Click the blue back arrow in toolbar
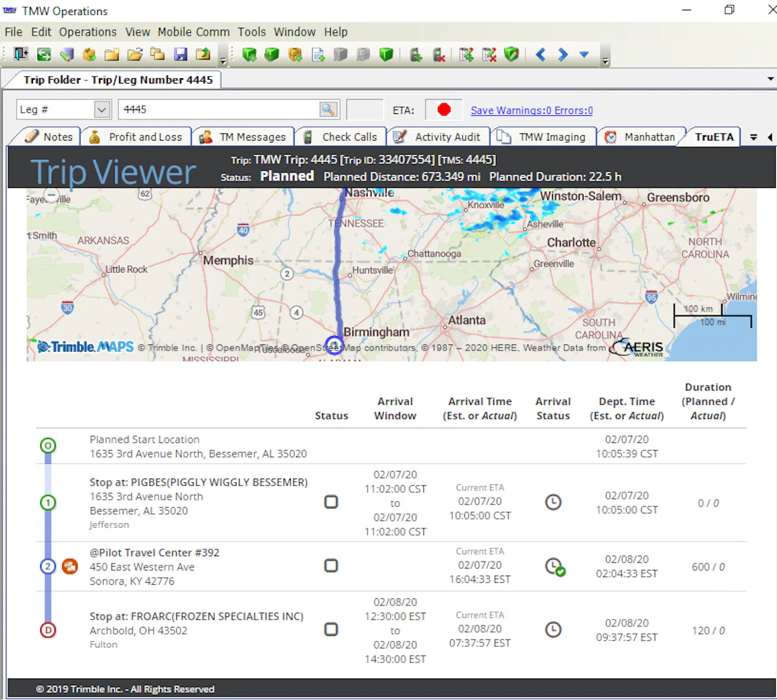 tap(541, 54)
